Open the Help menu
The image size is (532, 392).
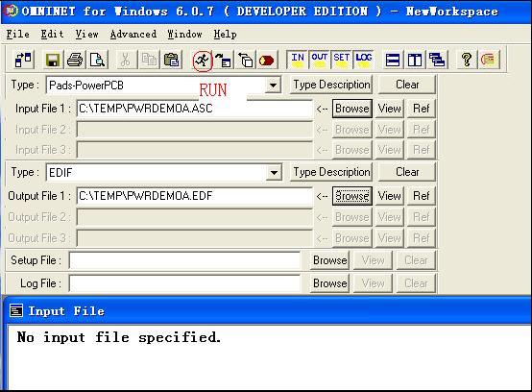point(225,34)
